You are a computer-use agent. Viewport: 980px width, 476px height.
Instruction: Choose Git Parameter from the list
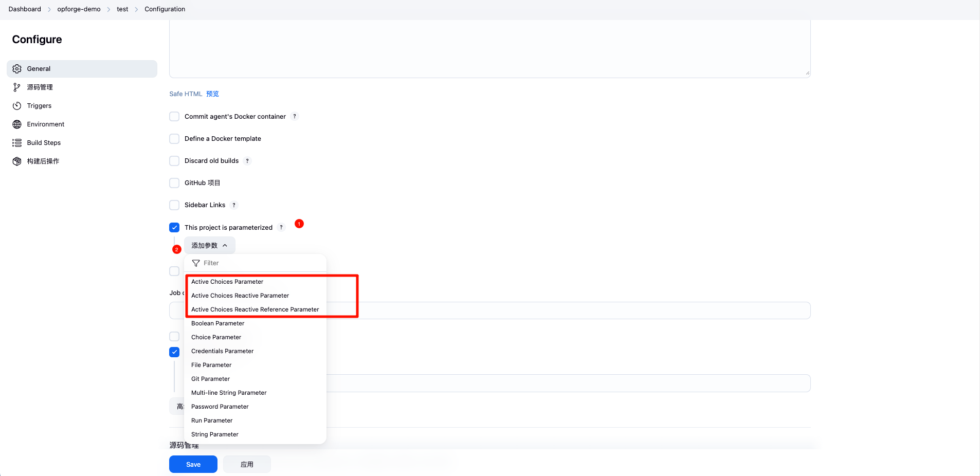click(x=210, y=379)
